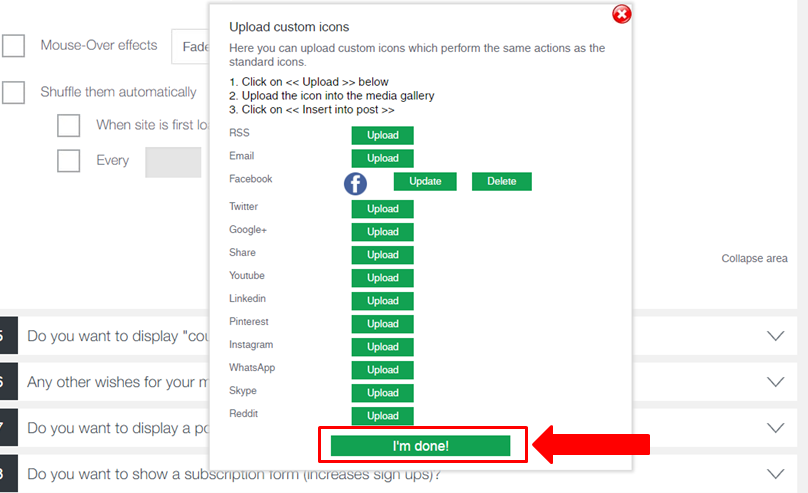The width and height of the screenshot is (808, 493).
Task: Toggle the Every interval checkbox
Action: 69,161
